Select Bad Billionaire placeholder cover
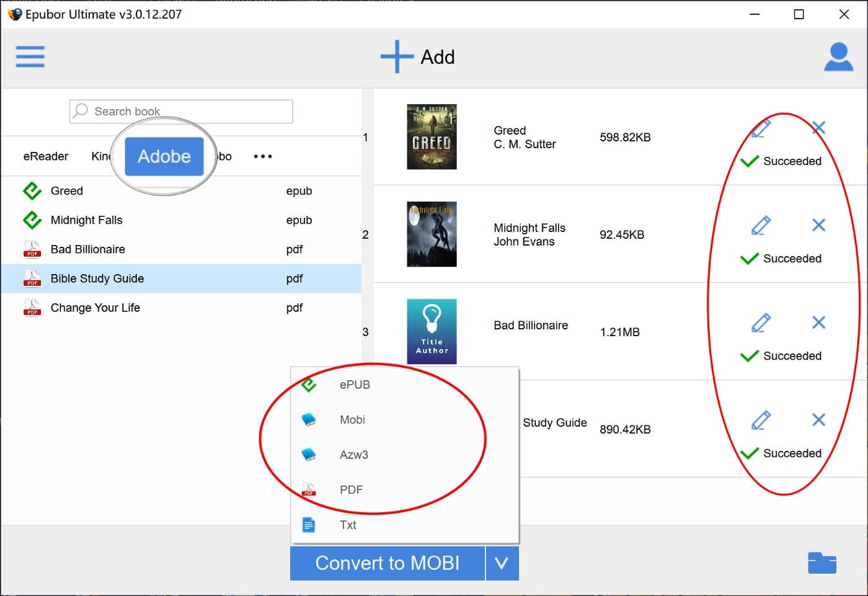Image resolution: width=868 pixels, height=596 pixels. [x=432, y=331]
